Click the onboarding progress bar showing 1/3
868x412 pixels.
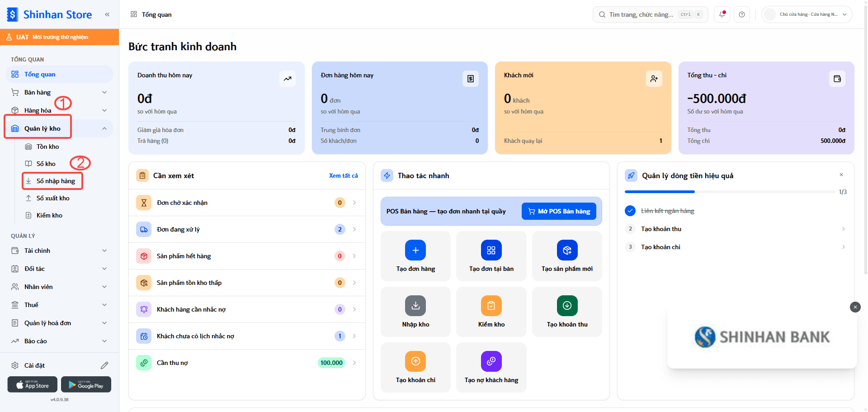click(730, 192)
